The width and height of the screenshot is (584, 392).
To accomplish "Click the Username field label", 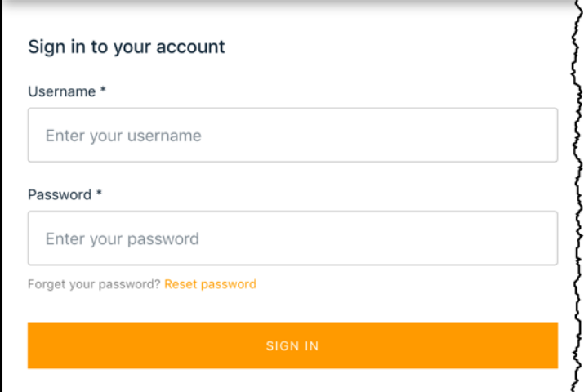I will pos(62,92).
